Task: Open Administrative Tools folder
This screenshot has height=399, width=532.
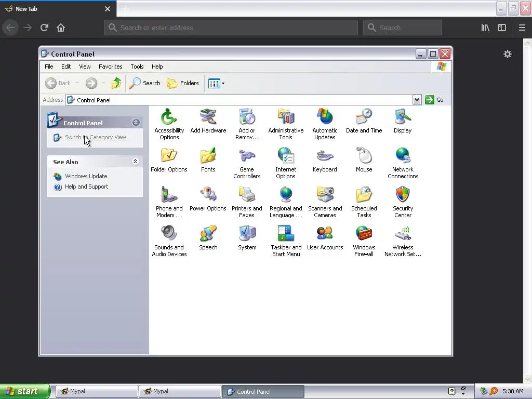Action: tap(286, 124)
